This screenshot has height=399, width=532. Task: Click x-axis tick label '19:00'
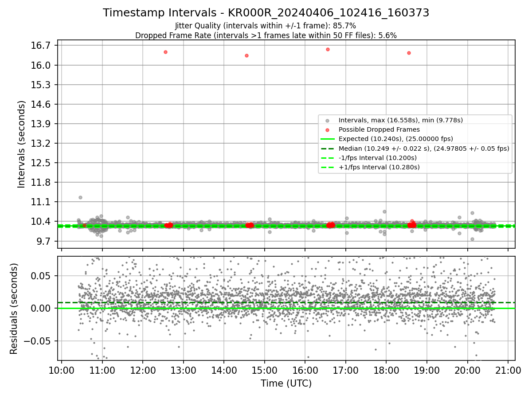[427, 370]
